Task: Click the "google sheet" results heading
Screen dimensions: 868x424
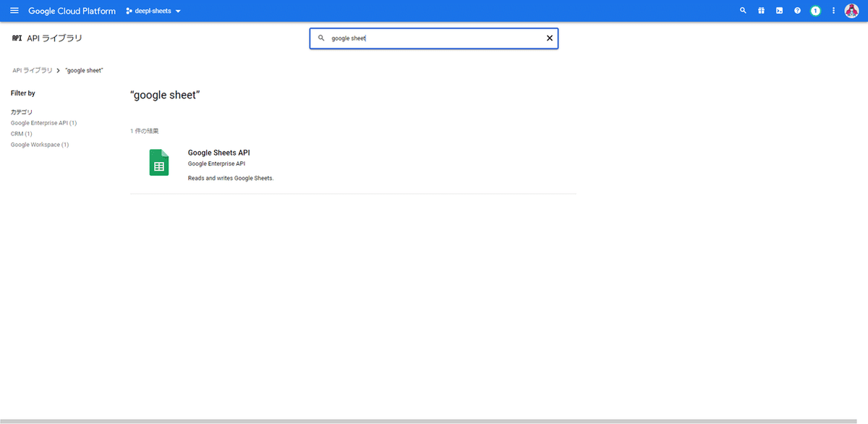Action: tap(165, 95)
